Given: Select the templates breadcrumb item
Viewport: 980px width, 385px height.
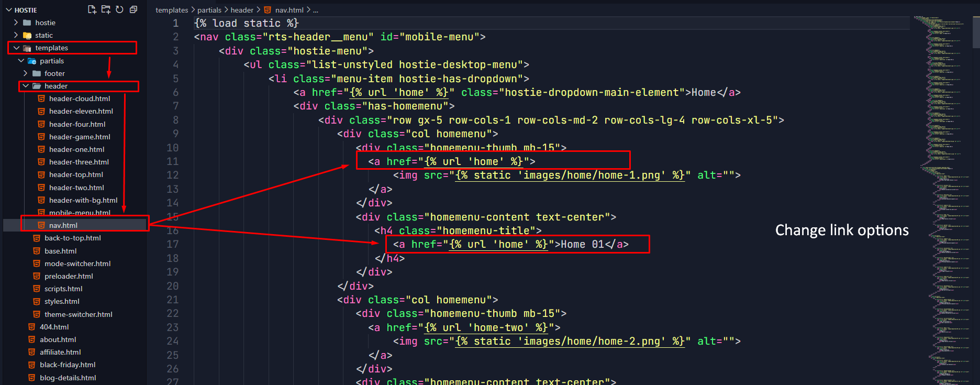Looking at the screenshot, I should [x=172, y=10].
